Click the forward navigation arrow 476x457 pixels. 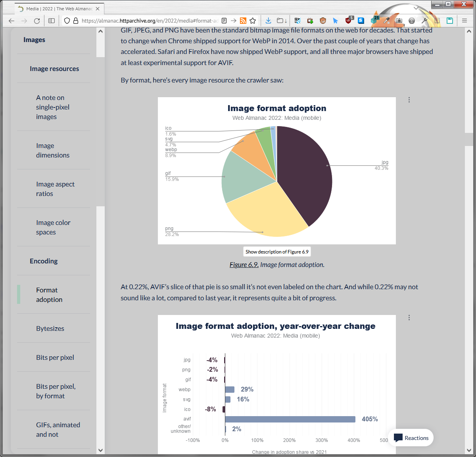tap(24, 21)
